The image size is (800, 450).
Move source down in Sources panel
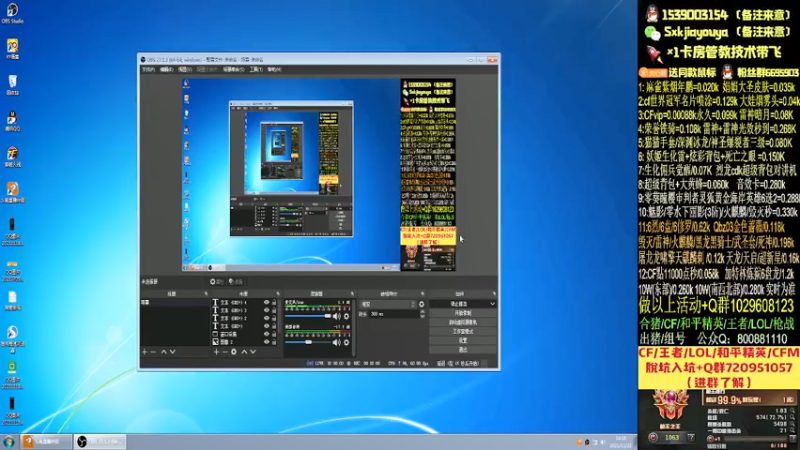[x=253, y=352]
